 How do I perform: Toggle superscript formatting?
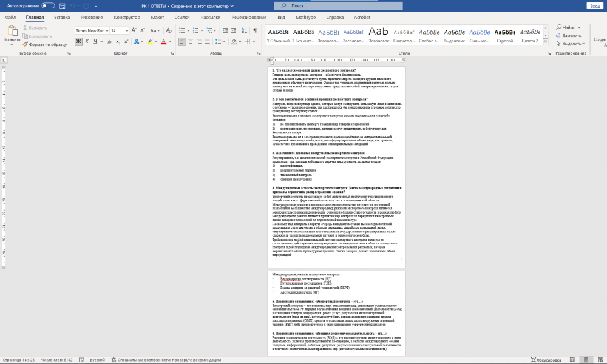pos(125,41)
